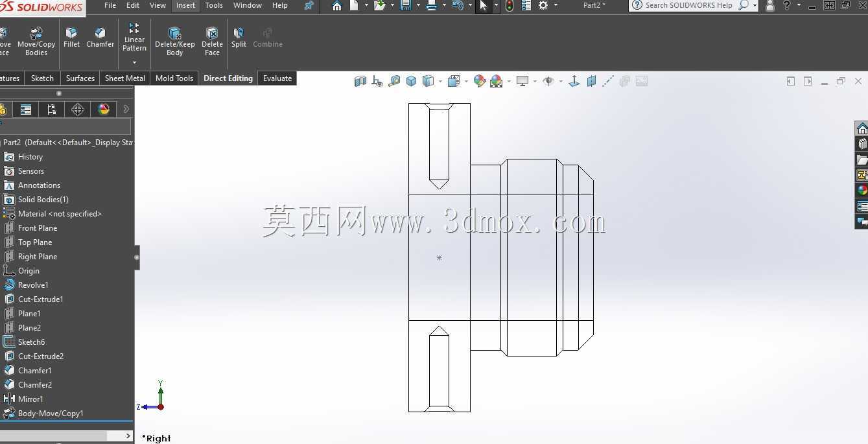868x444 pixels.
Task: Open the Window menu
Action: pos(247,5)
